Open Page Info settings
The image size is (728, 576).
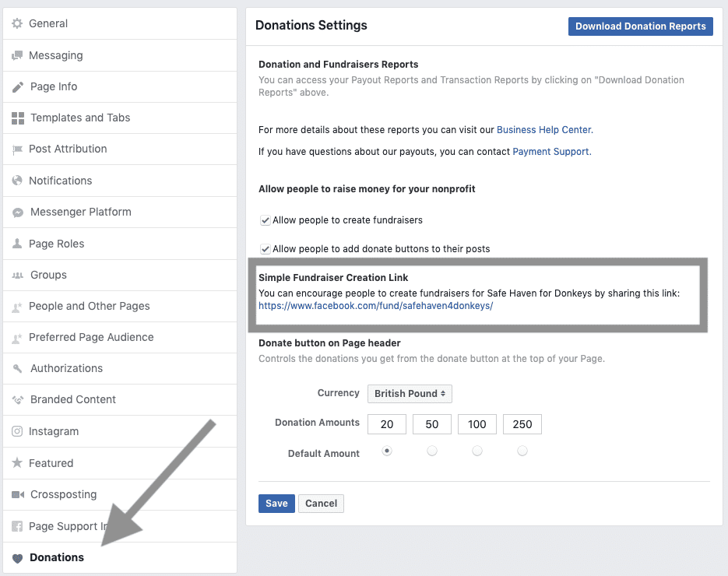(120, 87)
